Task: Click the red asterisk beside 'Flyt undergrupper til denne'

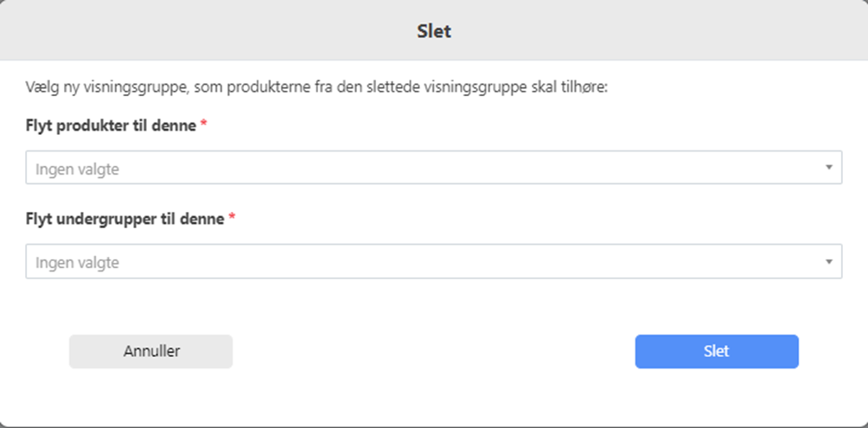Action: (232, 218)
